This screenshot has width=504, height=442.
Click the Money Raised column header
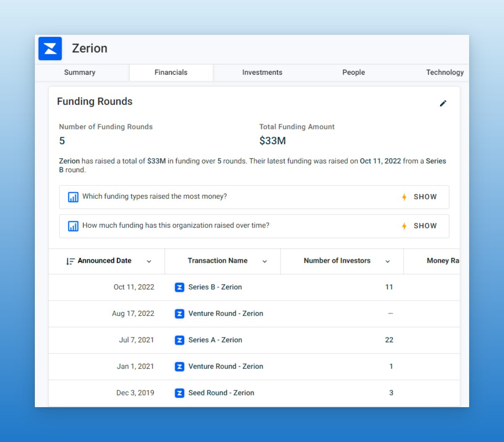pos(432,261)
